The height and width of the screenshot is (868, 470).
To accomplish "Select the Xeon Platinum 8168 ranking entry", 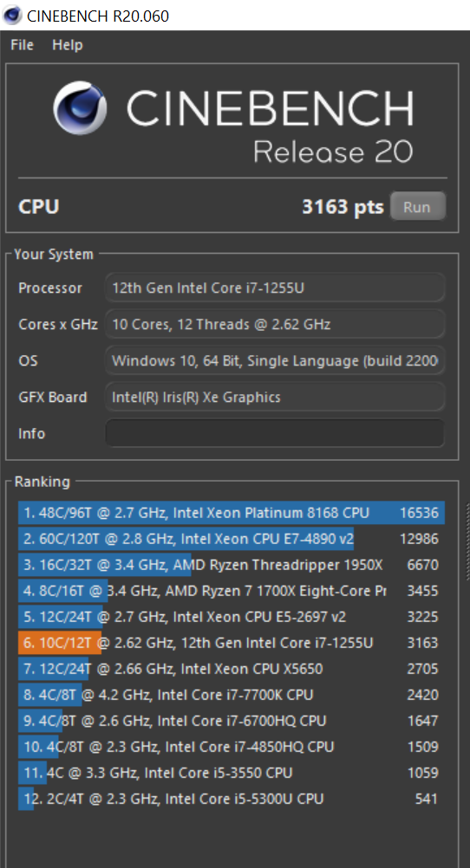I will (232, 513).
